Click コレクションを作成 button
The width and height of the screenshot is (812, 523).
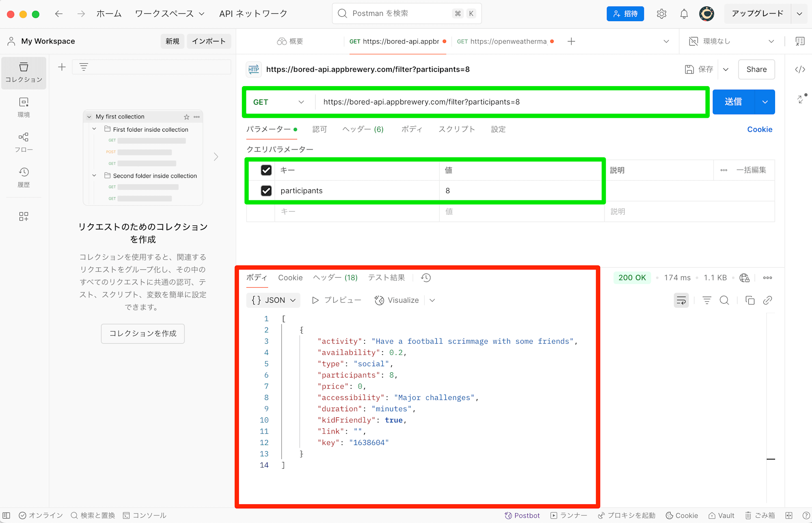click(143, 334)
